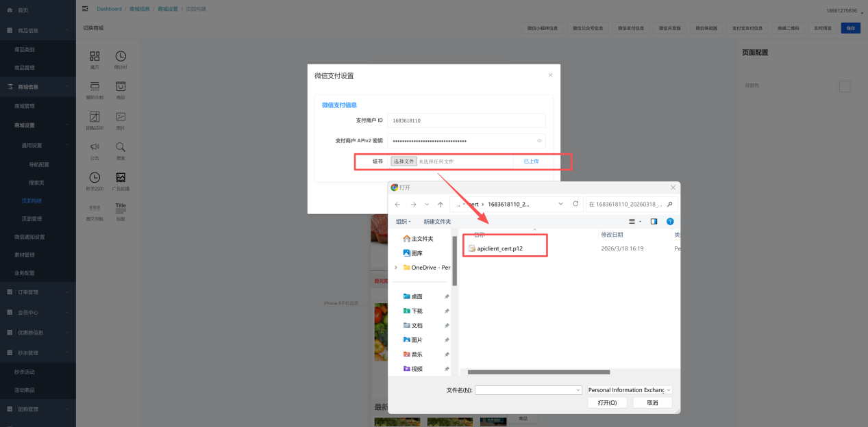Open the 组织 organize dropdown menu

point(403,221)
